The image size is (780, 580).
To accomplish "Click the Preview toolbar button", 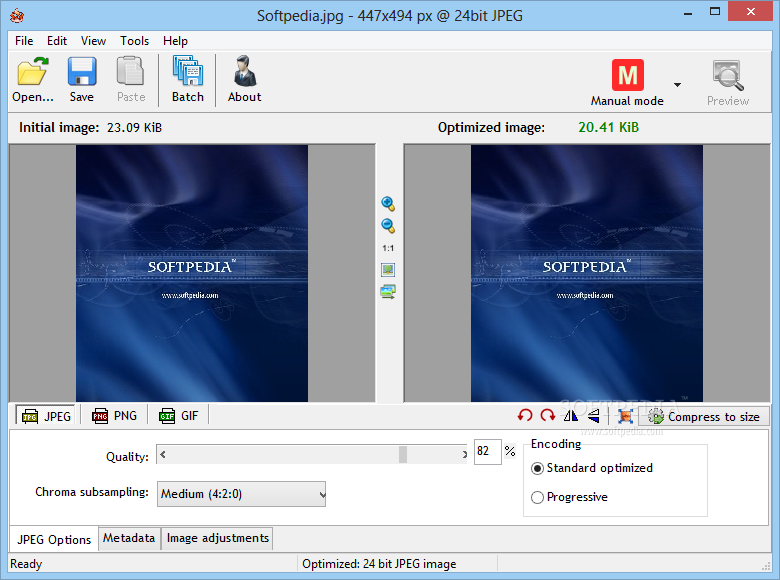I will [728, 84].
